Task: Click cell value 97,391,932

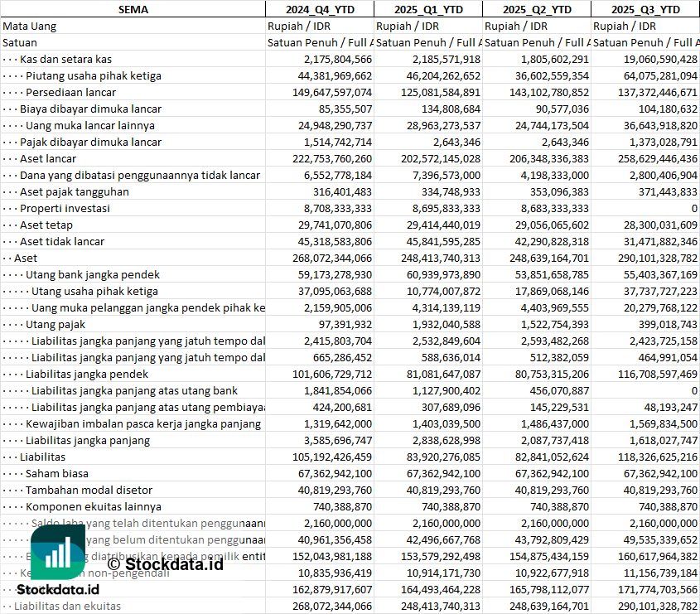Action: point(345,324)
